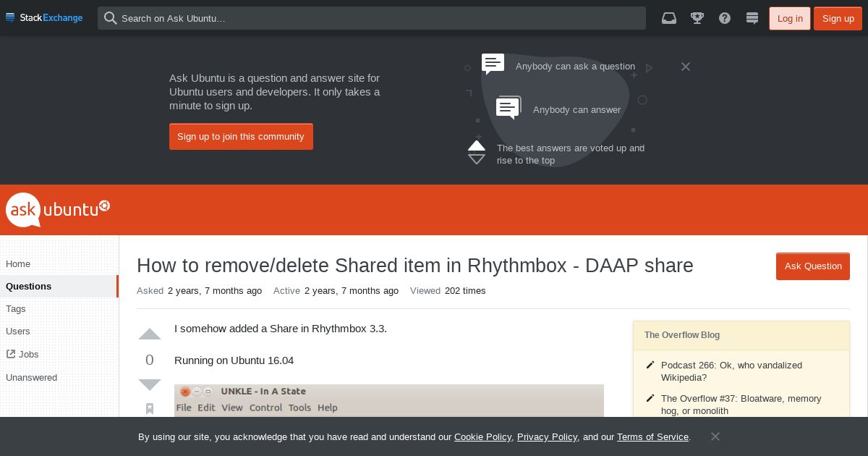Open the site switcher stack icon

coord(752,18)
